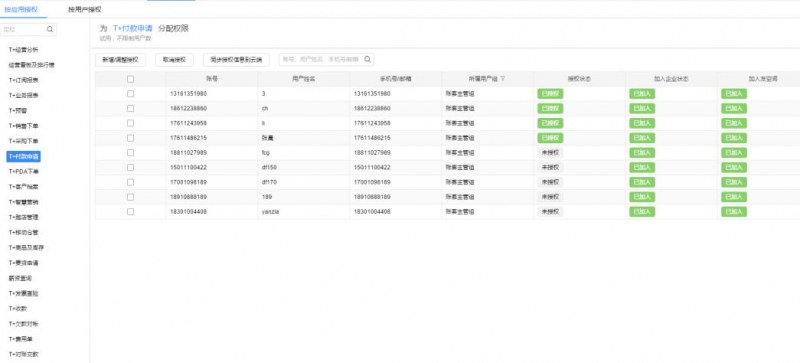Switch to the 按用户授权 tab
800x363 pixels.
click(x=85, y=9)
